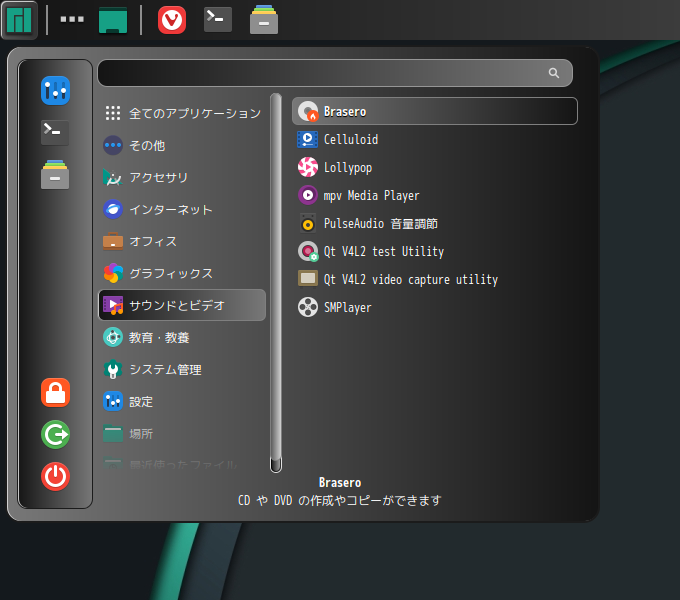
Task: Click the Manjaro menu button in the panel
Action: point(19,20)
